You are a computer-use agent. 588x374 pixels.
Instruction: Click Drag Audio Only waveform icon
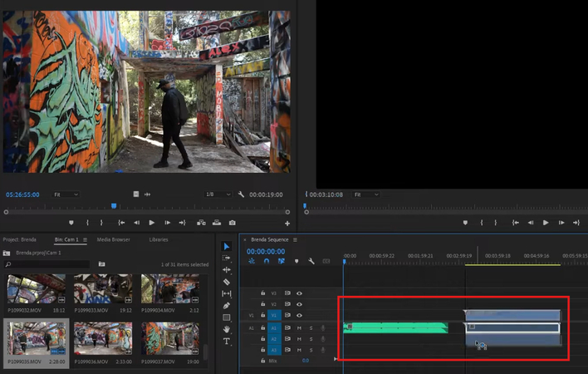[x=147, y=194]
